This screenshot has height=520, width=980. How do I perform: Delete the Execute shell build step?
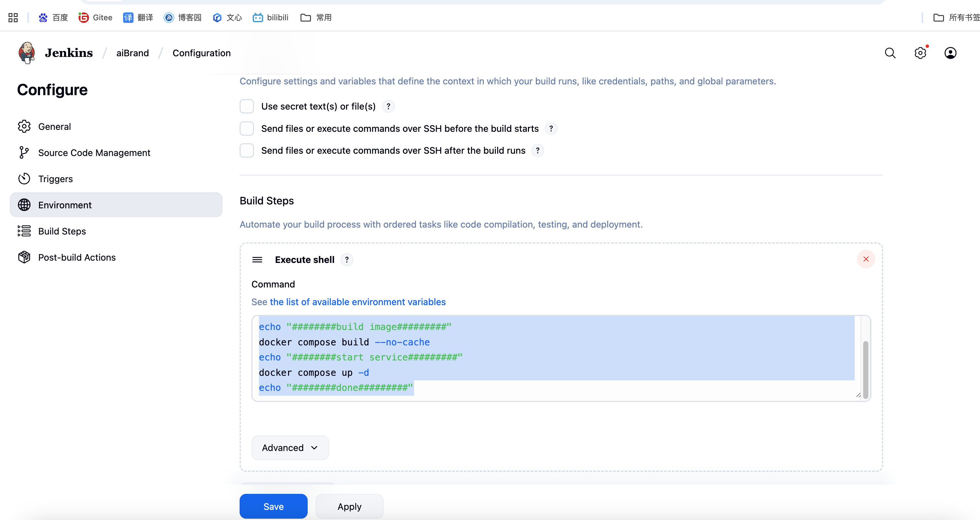pos(866,259)
